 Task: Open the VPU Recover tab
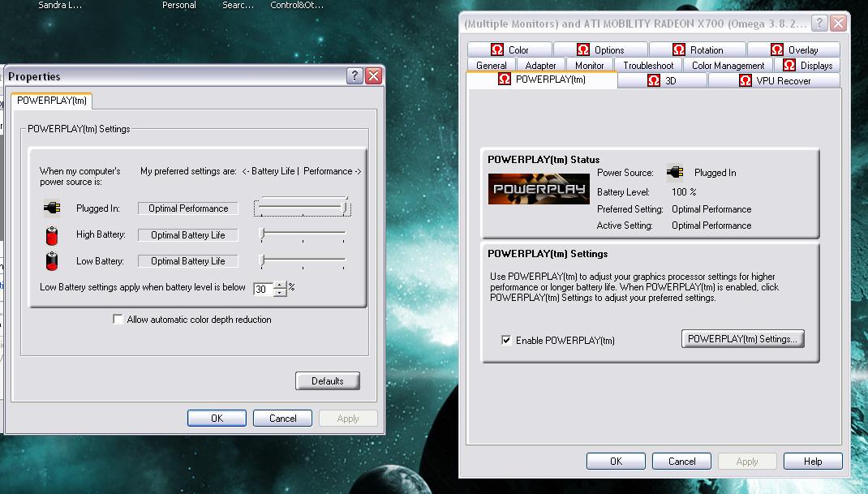pos(774,81)
